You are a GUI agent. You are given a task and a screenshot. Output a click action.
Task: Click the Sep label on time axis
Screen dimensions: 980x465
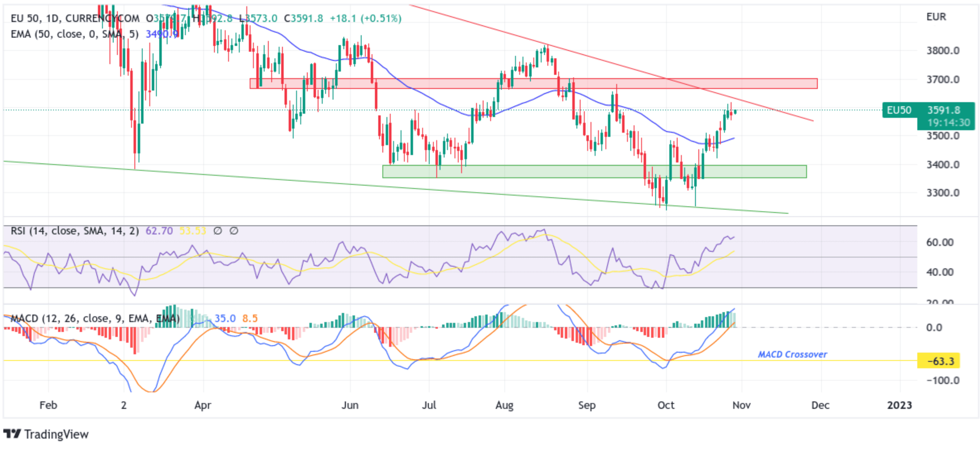point(587,406)
